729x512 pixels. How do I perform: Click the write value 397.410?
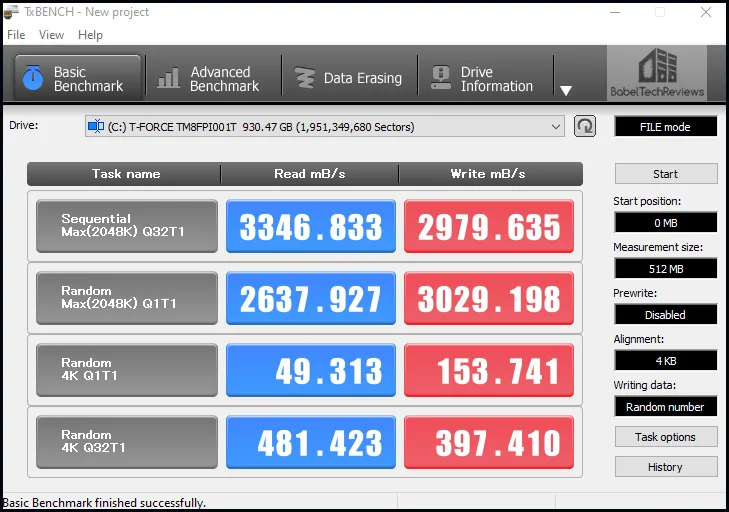pyautogui.click(x=489, y=442)
